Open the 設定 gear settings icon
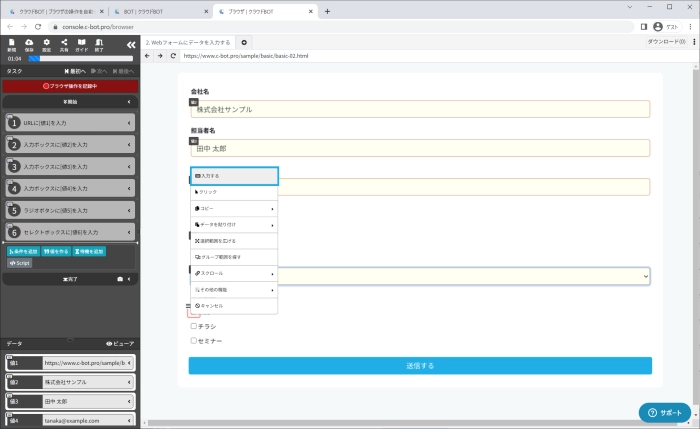Image resolution: width=700 pixels, height=429 pixels. [x=47, y=44]
